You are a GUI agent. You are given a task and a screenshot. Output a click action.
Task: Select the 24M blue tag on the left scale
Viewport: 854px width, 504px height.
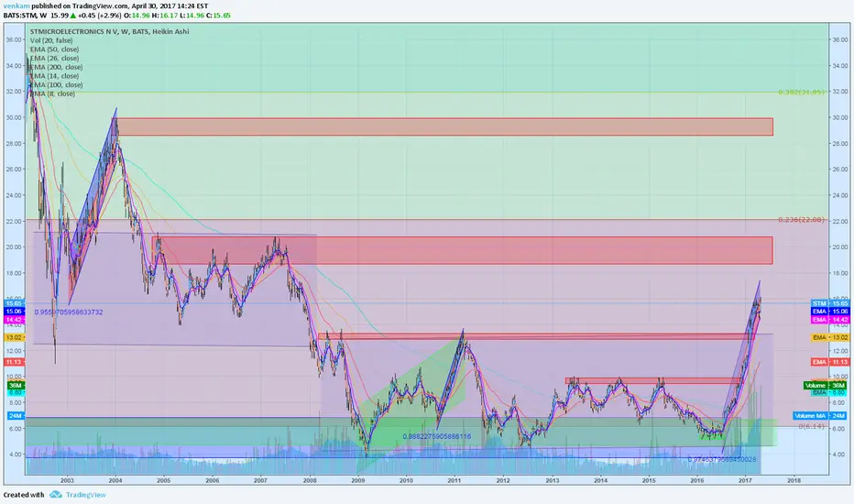coord(14,416)
